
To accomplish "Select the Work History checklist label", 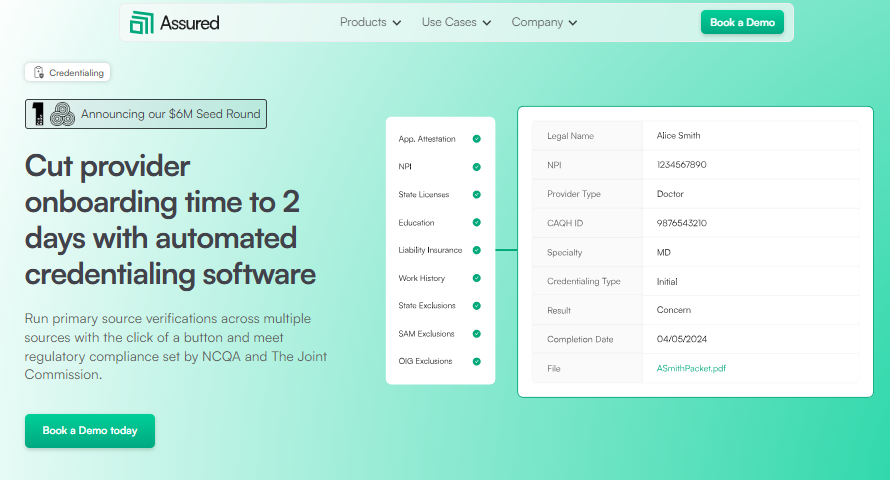I will [x=421, y=278].
